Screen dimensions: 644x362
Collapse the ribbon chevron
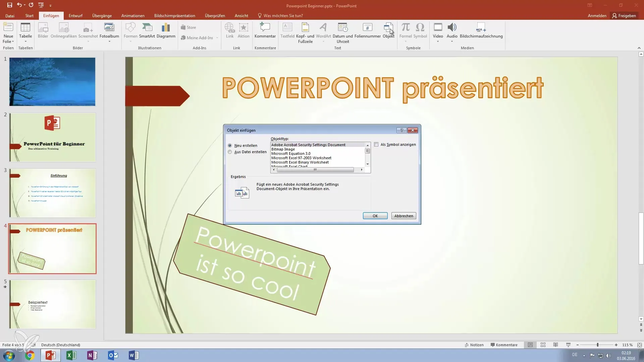coord(639,48)
